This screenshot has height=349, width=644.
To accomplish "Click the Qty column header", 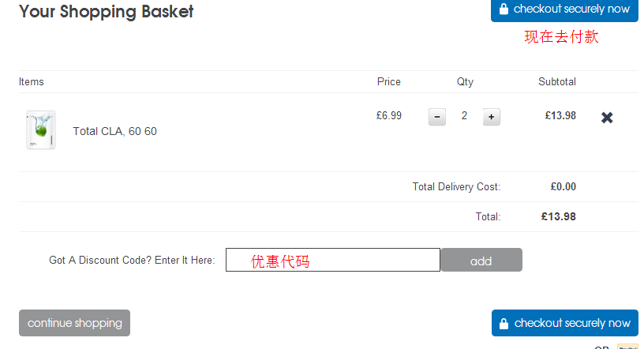I will coord(465,82).
